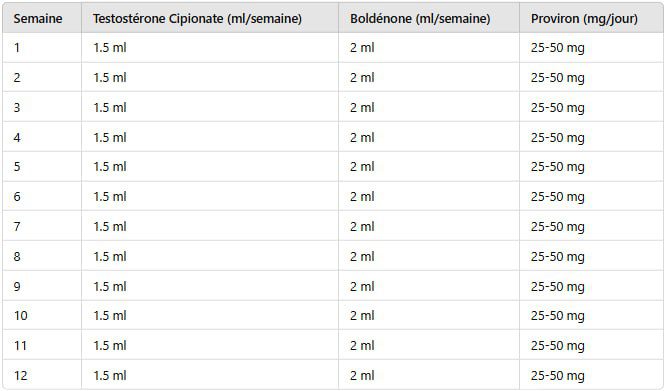This screenshot has height=391, width=664.
Task: Select the Proviron (mg/jour) header
Action: click(591, 18)
